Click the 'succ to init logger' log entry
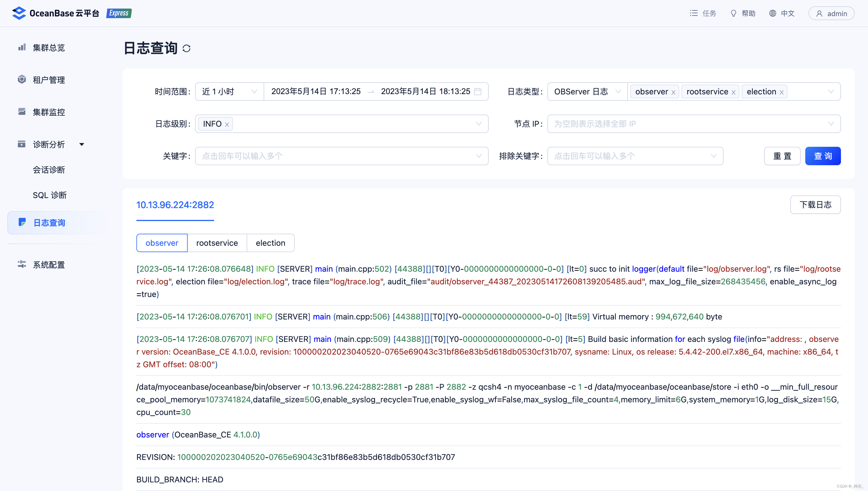Image resolution: width=868 pixels, height=491 pixels. pos(488,281)
